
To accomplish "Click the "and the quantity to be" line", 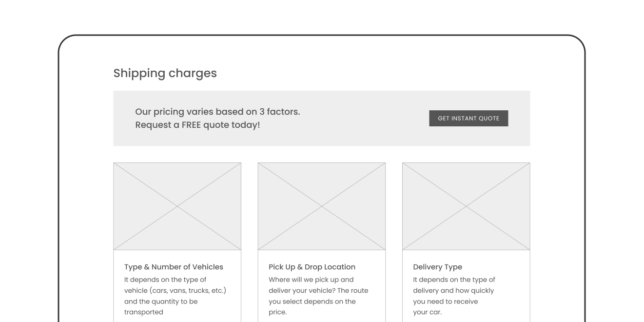I will (x=161, y=302).
